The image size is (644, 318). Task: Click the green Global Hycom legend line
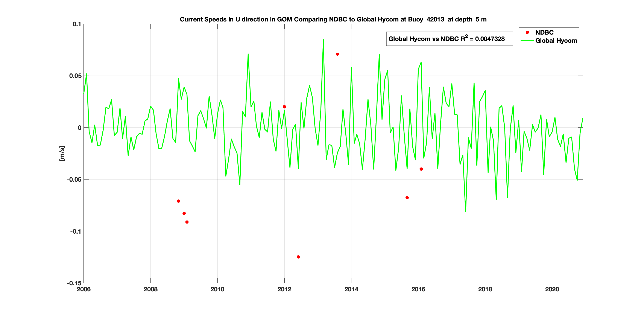coord(527,41)
